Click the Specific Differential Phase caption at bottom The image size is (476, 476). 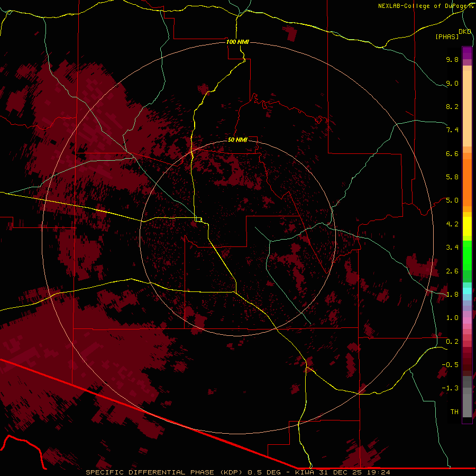click(x=237, y=472)
